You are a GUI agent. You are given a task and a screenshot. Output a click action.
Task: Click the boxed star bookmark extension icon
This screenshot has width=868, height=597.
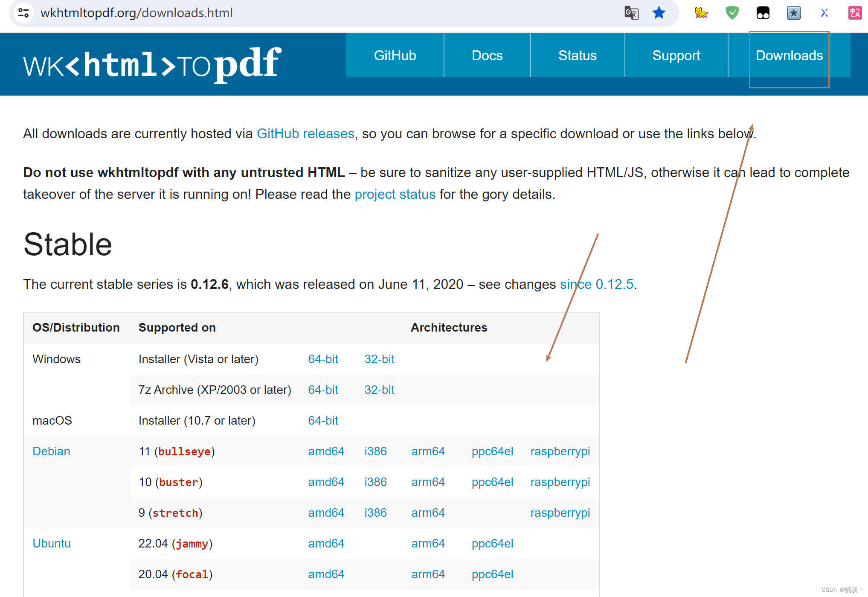tap(793, 13)
